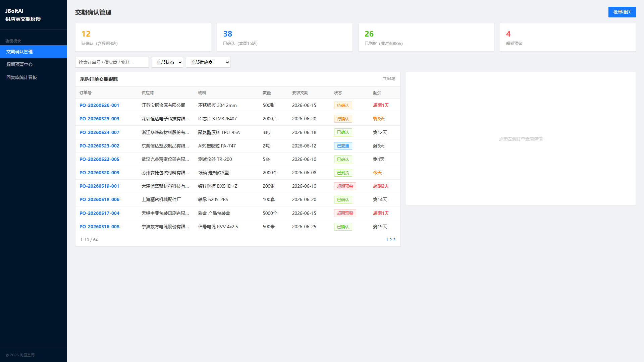The image size is (644, 362).
Task: Click material 信号电缆 RVV 4x2.5
Action: tap(218, 227)
